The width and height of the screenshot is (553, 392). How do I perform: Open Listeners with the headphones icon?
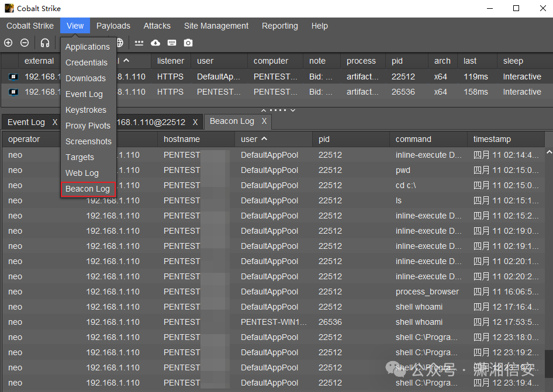pos(44,43)
